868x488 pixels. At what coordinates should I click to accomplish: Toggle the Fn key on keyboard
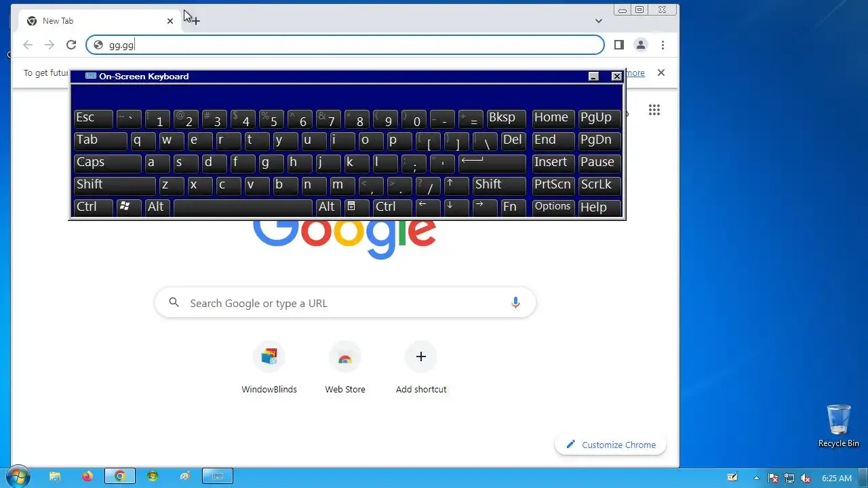[x=513, y=208]
